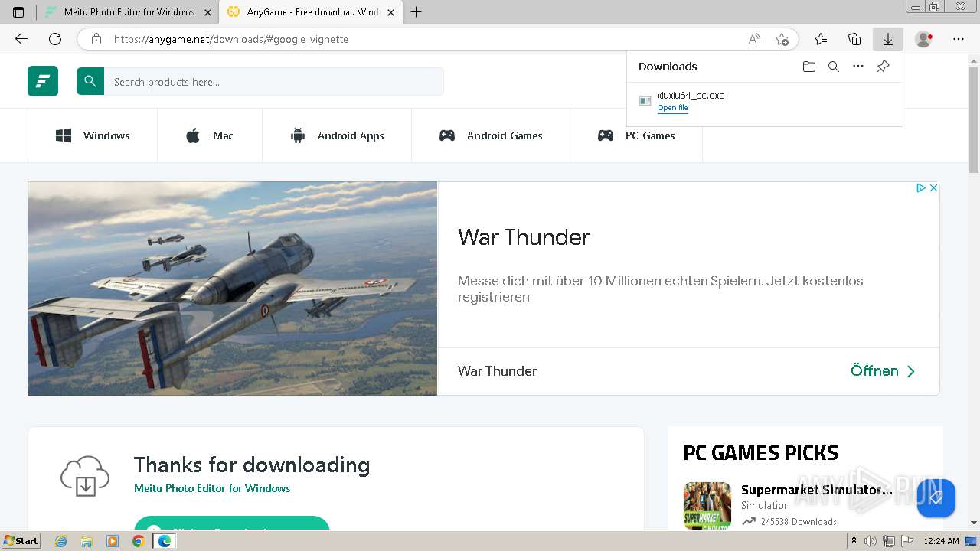Viewport: 980px width, 551px height.
Task: Click Supermarket Simulator thumbnail
Action: (x=707, y=505)
